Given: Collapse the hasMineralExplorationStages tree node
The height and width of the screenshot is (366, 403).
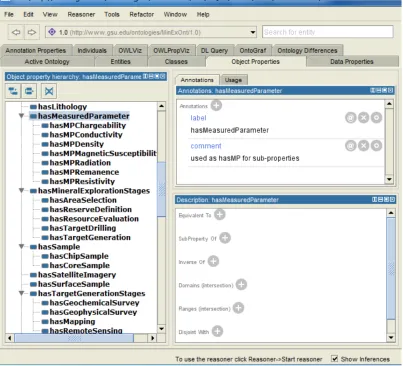Looking at the screenshot, I should click(21, 191).
